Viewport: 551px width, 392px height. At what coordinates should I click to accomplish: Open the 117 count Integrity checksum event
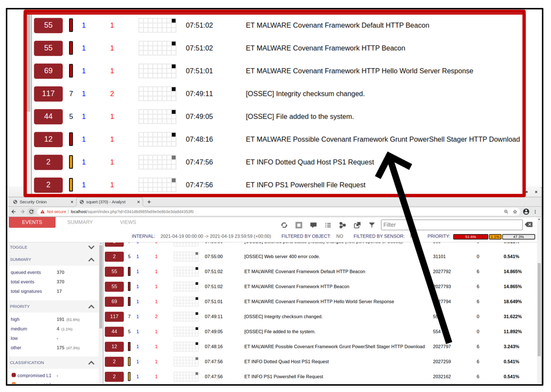click(114, 316)
